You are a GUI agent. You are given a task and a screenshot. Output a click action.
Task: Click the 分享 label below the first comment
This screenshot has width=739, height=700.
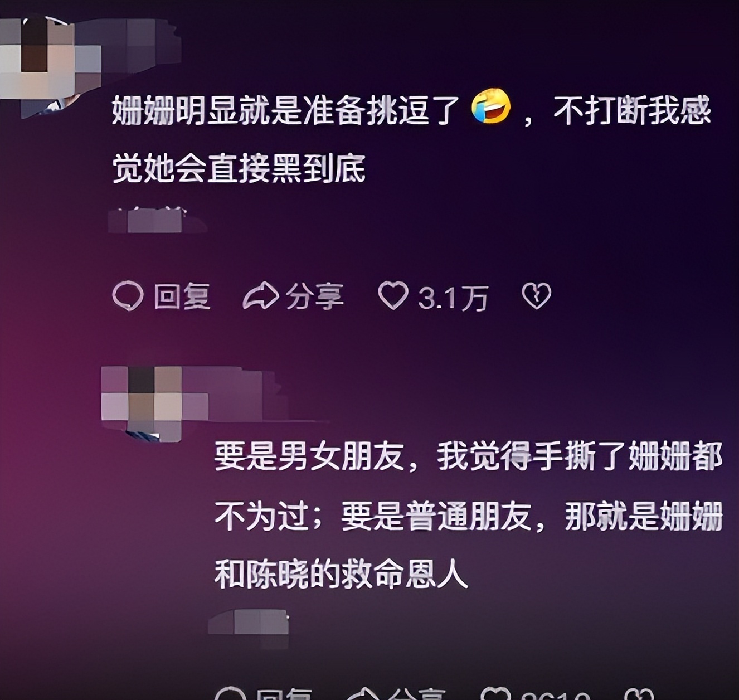(x=314, y=296)
